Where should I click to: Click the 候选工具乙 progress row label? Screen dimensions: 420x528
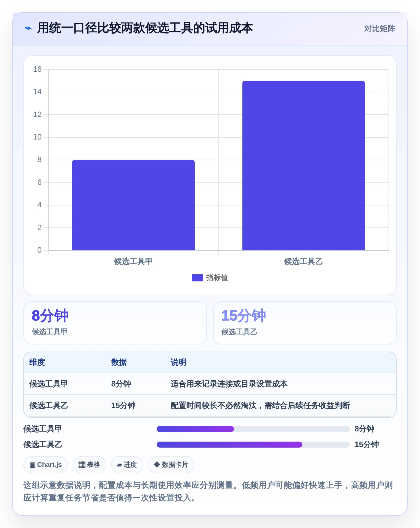point(43,445)
